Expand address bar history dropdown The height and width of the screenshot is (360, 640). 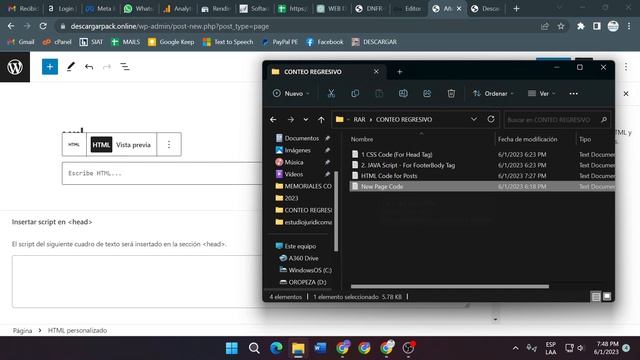(x=473, y=119)
